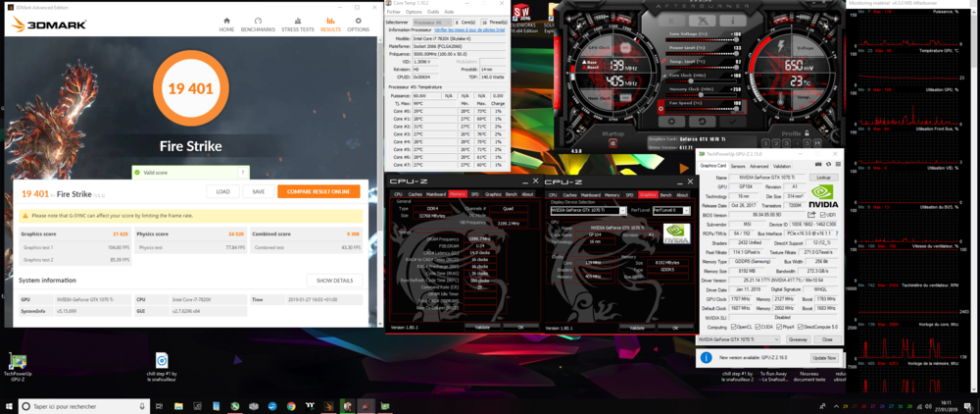
Task: Open the Options gear in 3DMark
Action: [360, 22]
